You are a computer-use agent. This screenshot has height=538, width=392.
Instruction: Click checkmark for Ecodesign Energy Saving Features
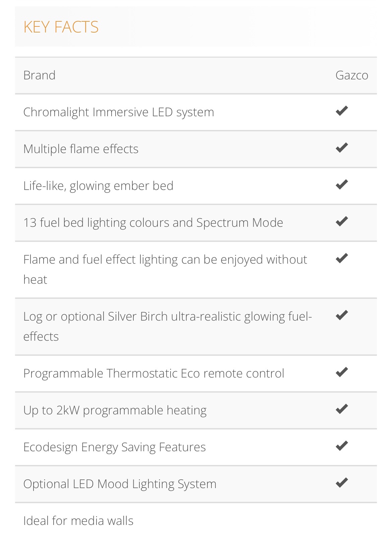pyautogui.click(x=342, y=446)
